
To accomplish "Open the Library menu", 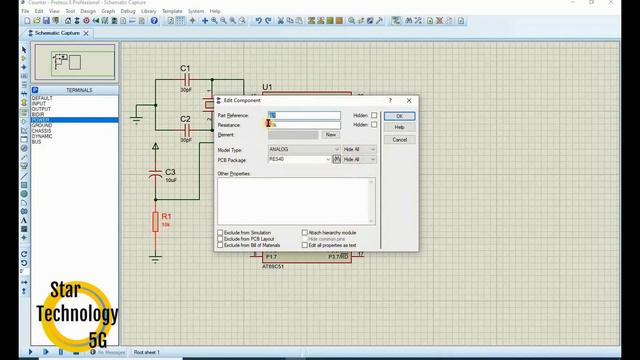I will point(149,11).
